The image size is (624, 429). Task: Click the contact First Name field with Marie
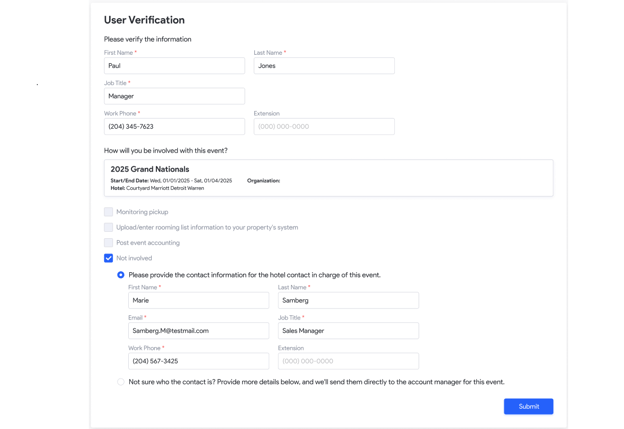[199, 300]
